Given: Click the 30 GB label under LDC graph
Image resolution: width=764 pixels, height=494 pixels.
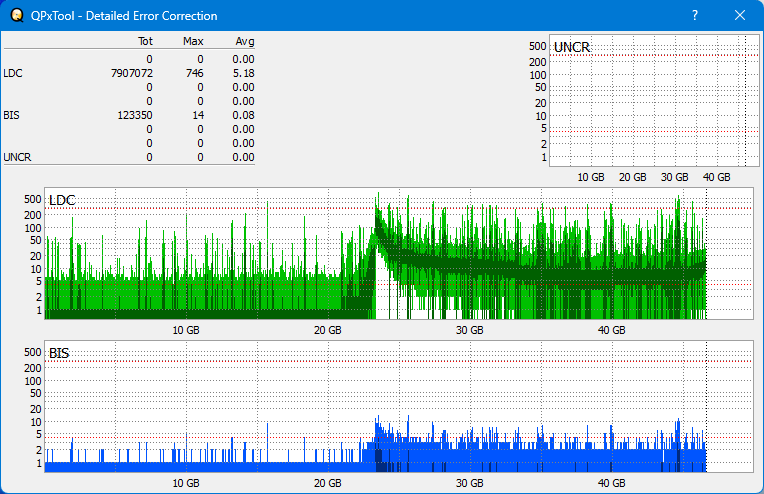Looking at the screenshot, I should point(469,330).
